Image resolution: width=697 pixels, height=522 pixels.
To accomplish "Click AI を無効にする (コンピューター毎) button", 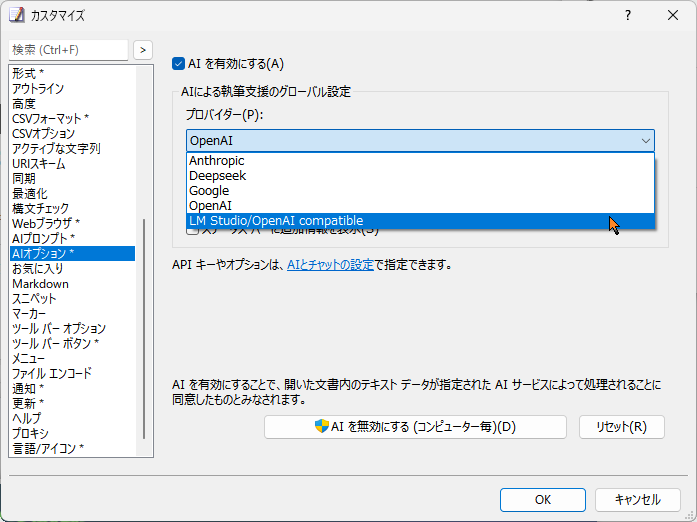I will click(415, 427).
